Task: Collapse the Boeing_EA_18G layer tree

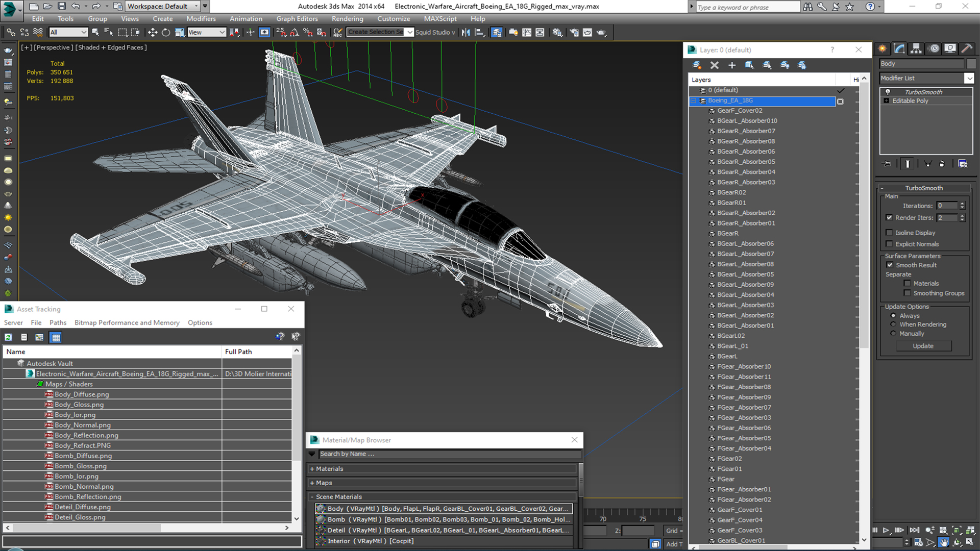Action: [x=693, y=101]
